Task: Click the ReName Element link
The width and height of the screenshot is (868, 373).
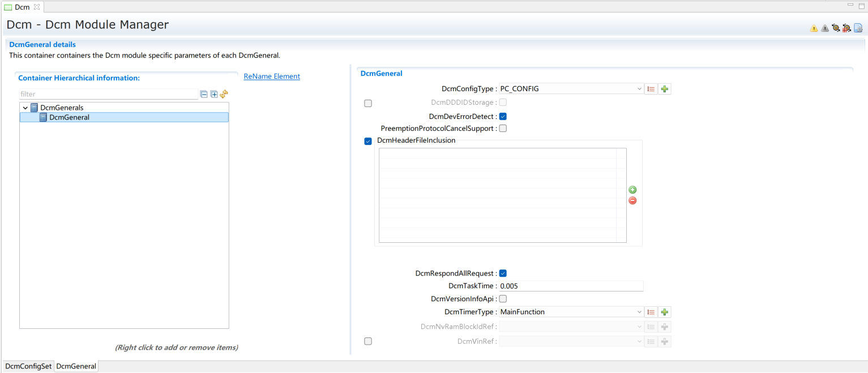Action: pos(272,76)
